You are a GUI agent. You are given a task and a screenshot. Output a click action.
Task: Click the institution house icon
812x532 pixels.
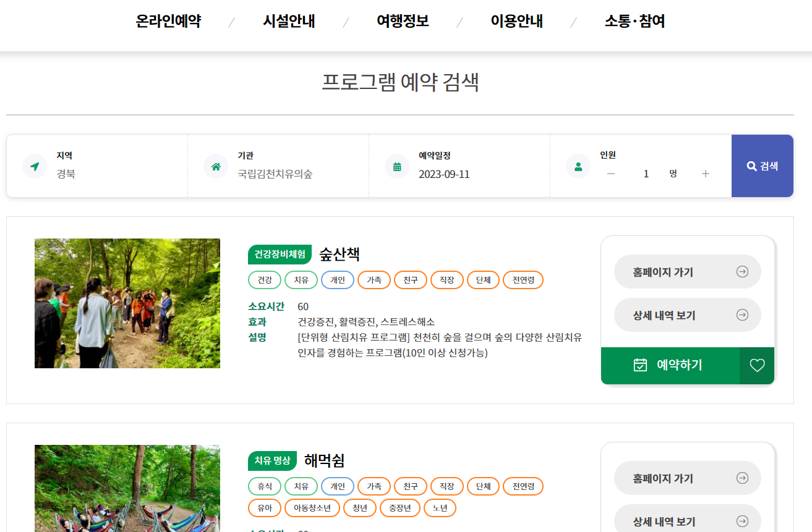tap(216, 166)
